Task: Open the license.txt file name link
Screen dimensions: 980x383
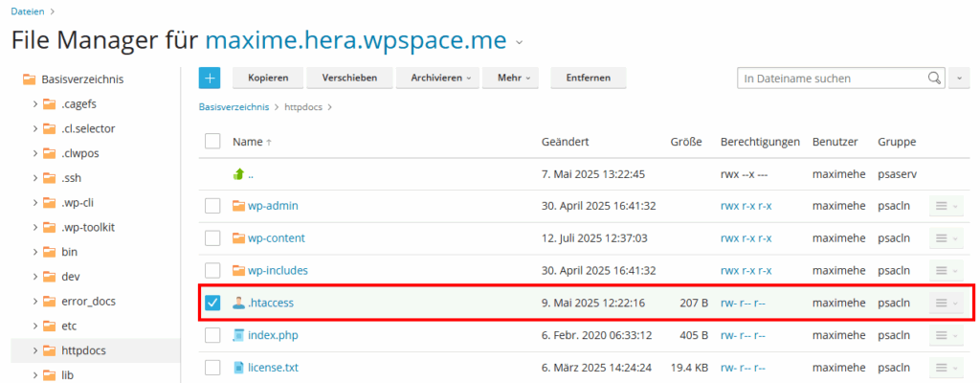Action: pyautogui.click(x=275, y=368)
